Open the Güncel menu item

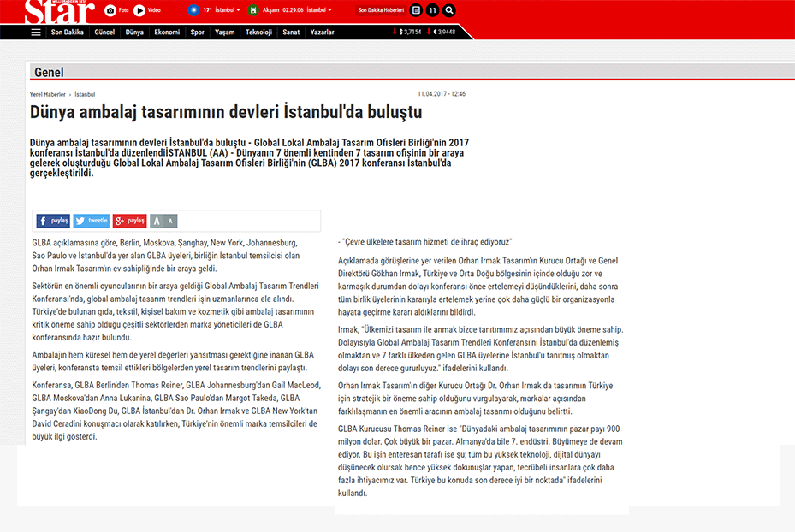pyautogui.click(x=104, y=32)
